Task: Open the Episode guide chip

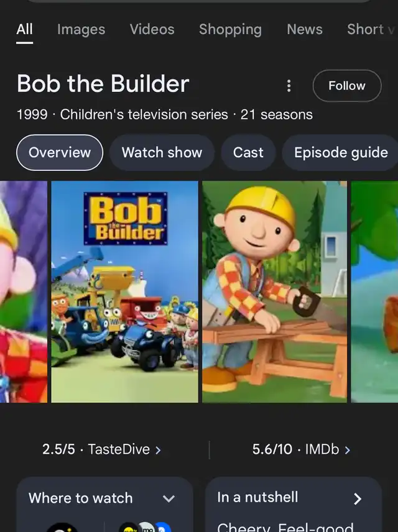Action: [341, 152]
